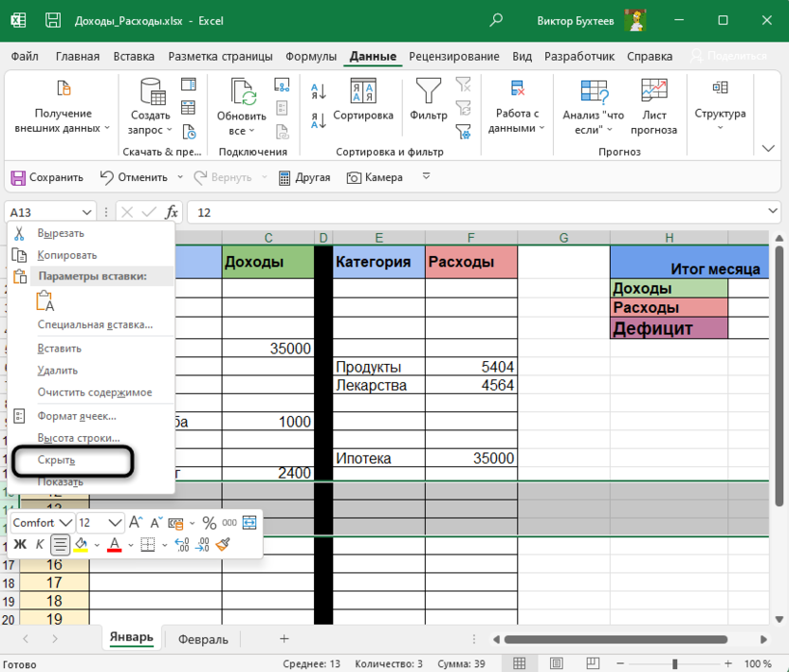Screen dimensions: 789x672
Task: Open the February sheet tab
Action: tap(203, 639)
